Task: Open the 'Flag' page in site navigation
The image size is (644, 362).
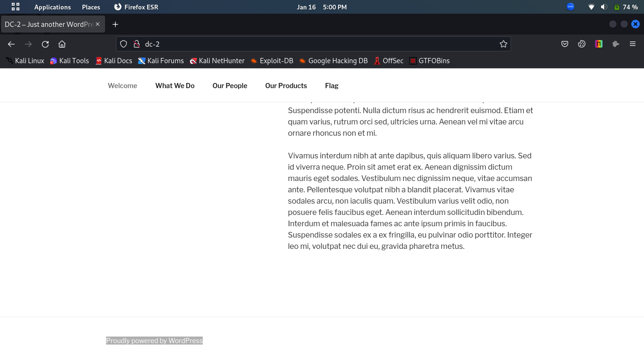Action: [x=331, y=85]
